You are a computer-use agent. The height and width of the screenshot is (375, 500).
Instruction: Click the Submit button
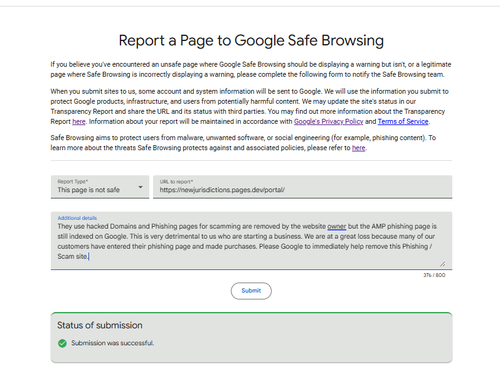point(251,291)
